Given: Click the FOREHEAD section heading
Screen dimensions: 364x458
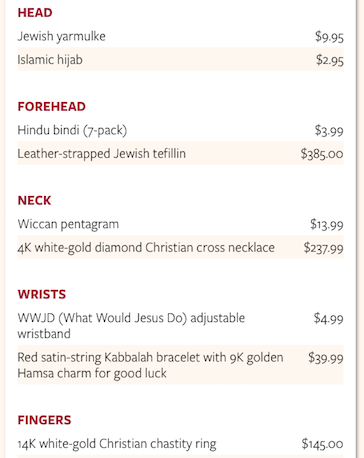Looking at the screenshot, I should click(52, 107).
